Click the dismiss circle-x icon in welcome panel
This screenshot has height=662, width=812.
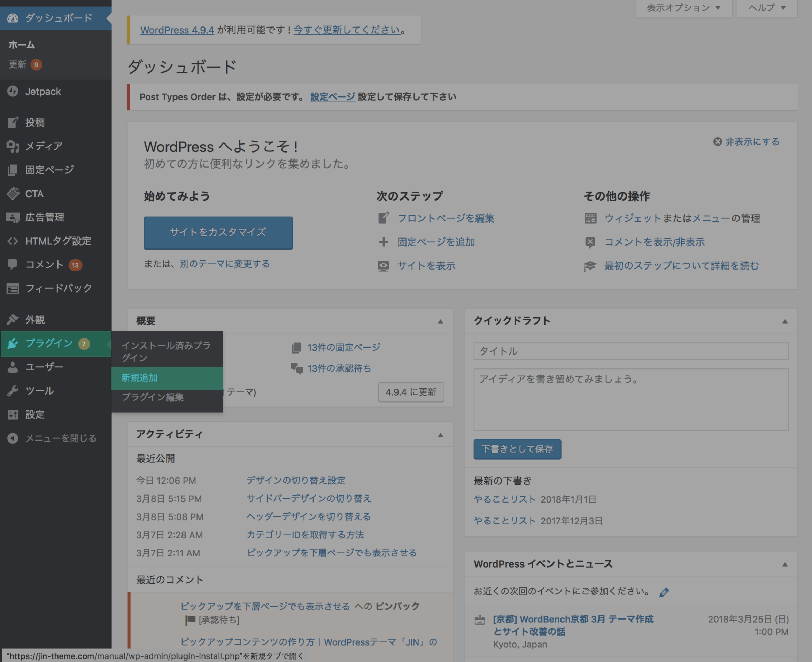[x=717, y=141]
